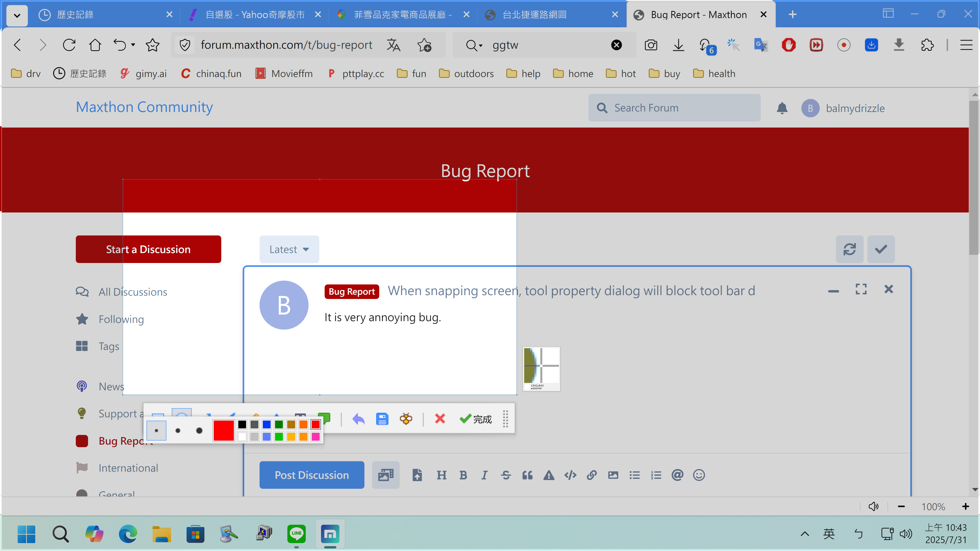Click the Search Forum field
980x551 pixels.
(x=674, y=108)
